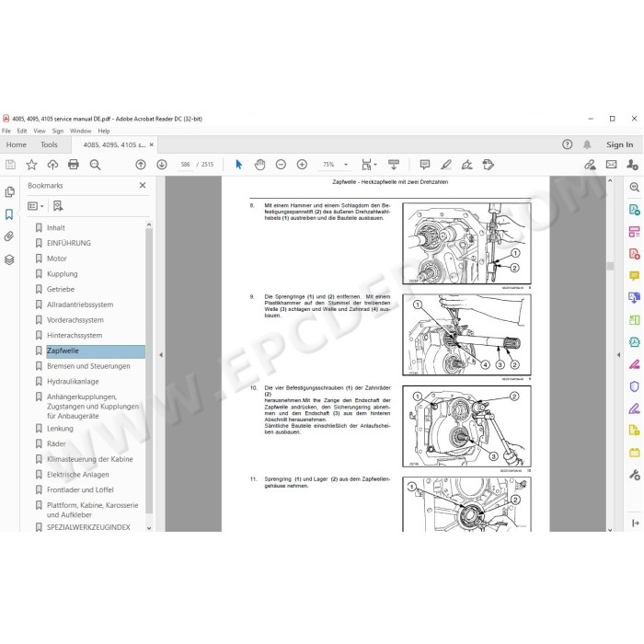Open the View menu
644x644 pixels.
[40, 131]
